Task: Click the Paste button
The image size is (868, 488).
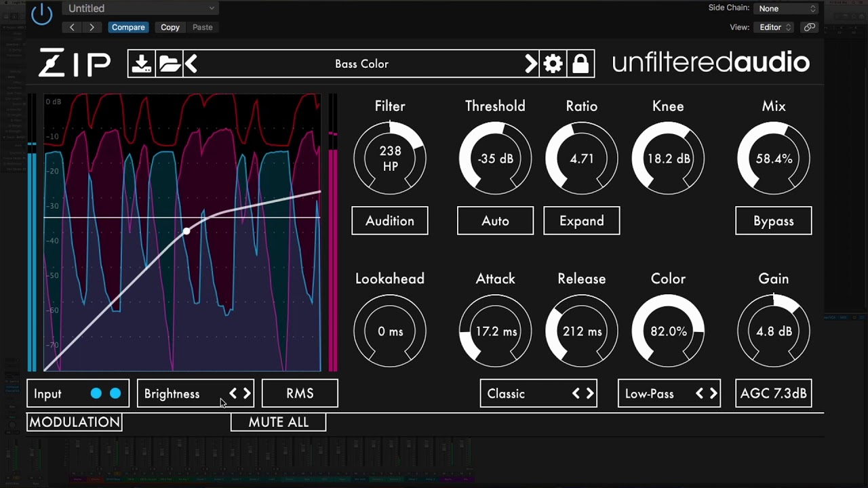Action: coord(203,27)
